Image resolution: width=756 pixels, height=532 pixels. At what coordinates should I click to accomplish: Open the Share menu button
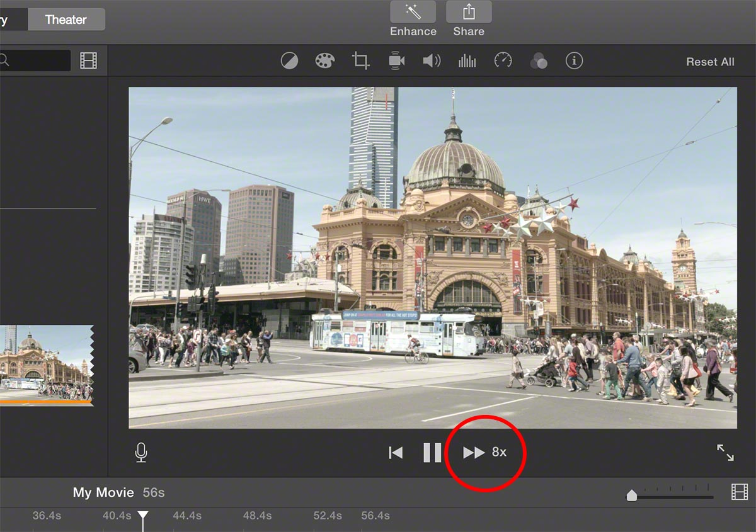[469, 12]
